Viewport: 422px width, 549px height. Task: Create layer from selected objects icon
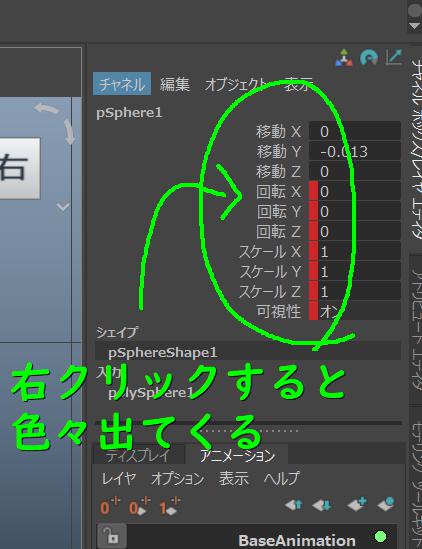click(386, 505)
